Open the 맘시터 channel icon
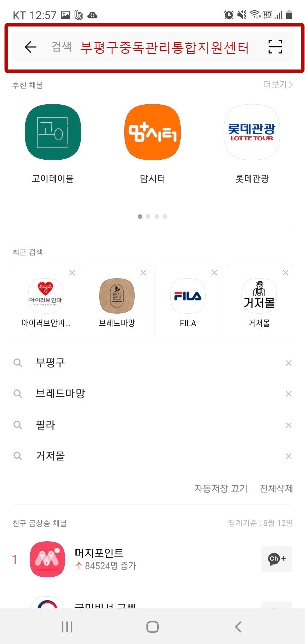 [x=152, y=132]
